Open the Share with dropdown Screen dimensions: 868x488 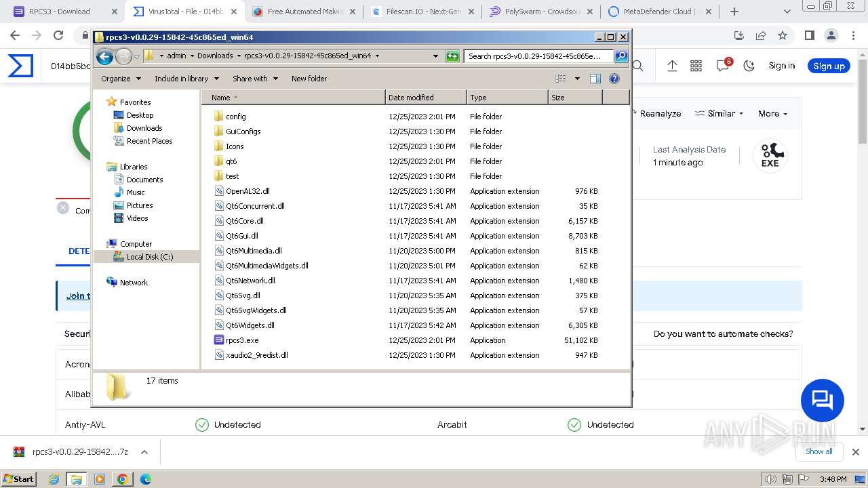click(x=255, y=79)
